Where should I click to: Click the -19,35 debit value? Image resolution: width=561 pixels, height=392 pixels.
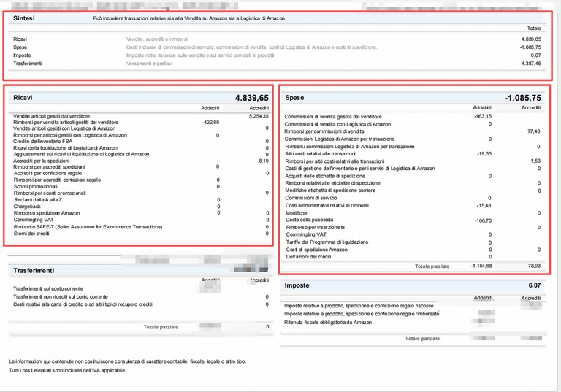tap(484, 154)
